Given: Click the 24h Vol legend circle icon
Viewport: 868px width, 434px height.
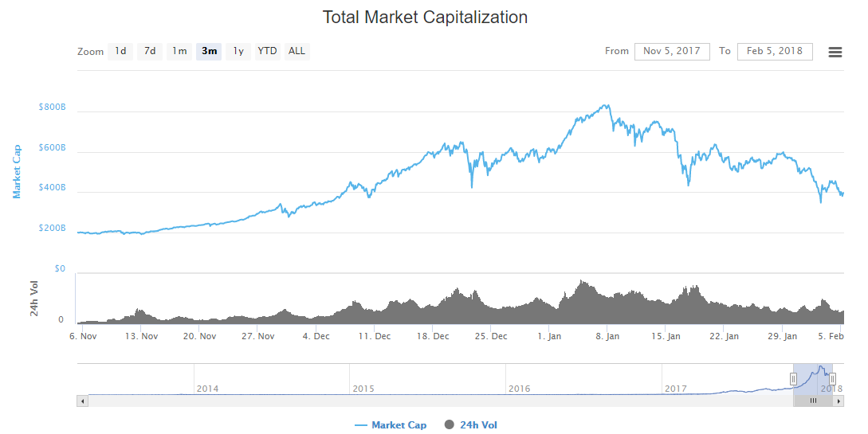Looking at the screenshot, I should click(x=450, y=425).
